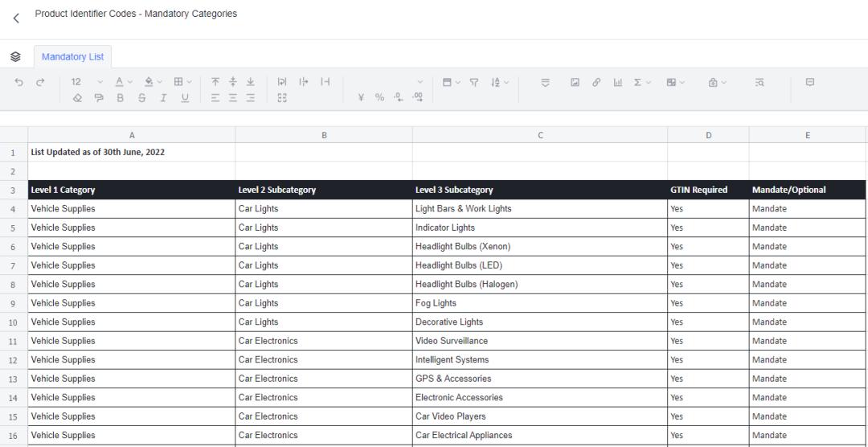Expand the cell borders dropdown

[x=183, y=82]
